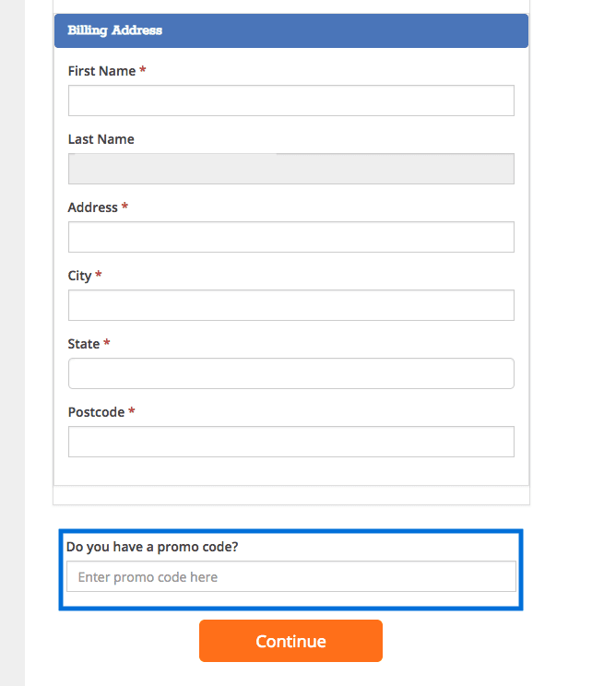
Task: Click the First Name label
Action: [x=101, y=71]
